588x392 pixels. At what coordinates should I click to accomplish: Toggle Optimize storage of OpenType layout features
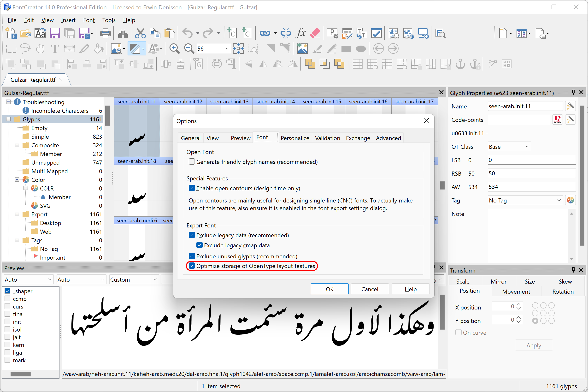coord(192,266)
